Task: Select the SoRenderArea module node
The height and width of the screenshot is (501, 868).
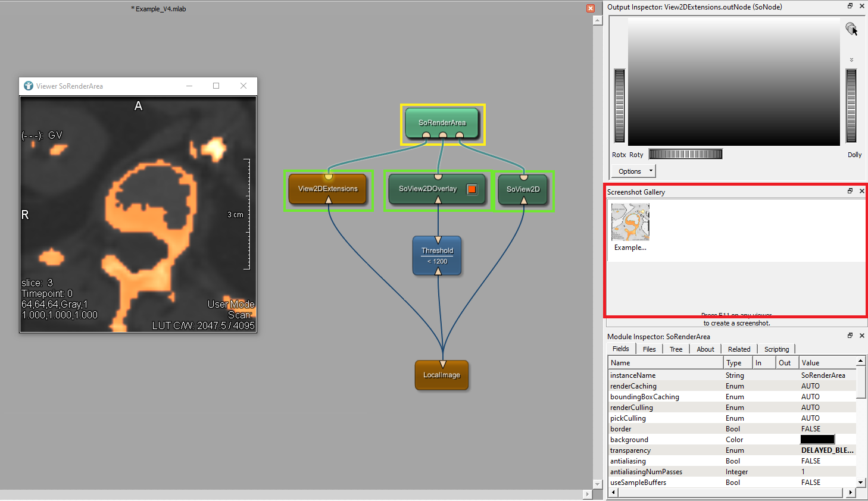Action: pos(442,122)
